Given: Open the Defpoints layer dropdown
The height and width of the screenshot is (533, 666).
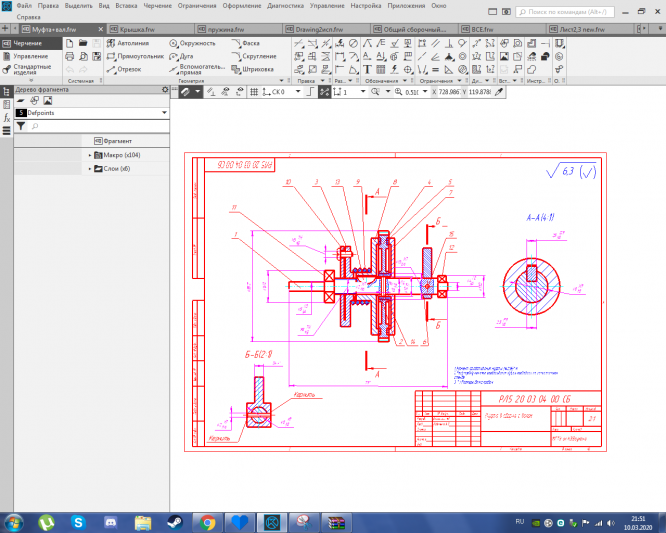Looking at the screenshot, I should pos(163,113).
